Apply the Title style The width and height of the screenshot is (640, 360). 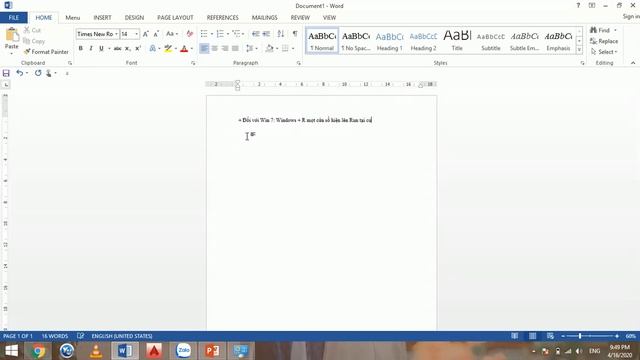[457, 41]
